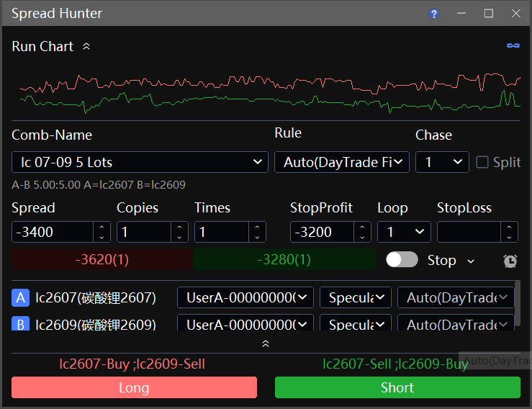Open account dropdown for lc2607 row
The image size is (532, 409).
tap(245, 297)
